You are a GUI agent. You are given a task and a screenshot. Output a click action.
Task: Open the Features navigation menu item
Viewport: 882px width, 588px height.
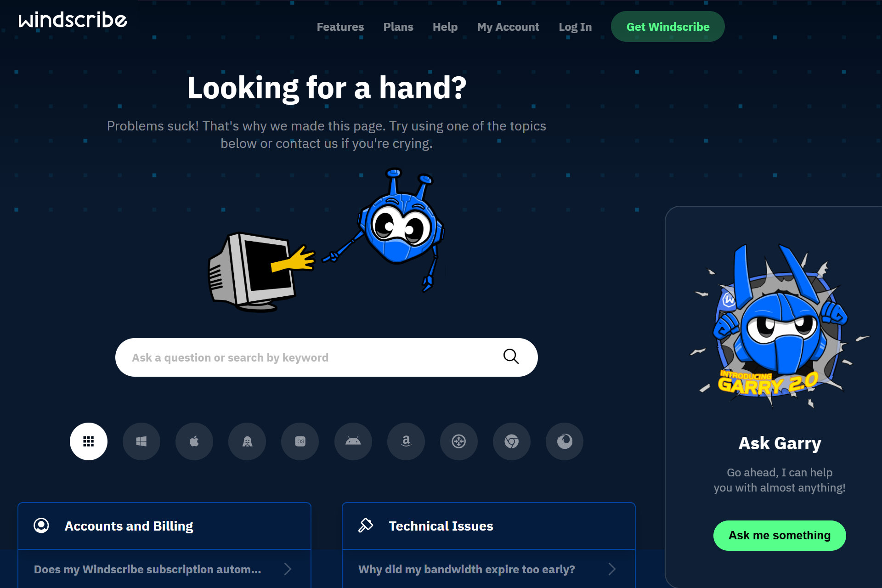(340, 26)
